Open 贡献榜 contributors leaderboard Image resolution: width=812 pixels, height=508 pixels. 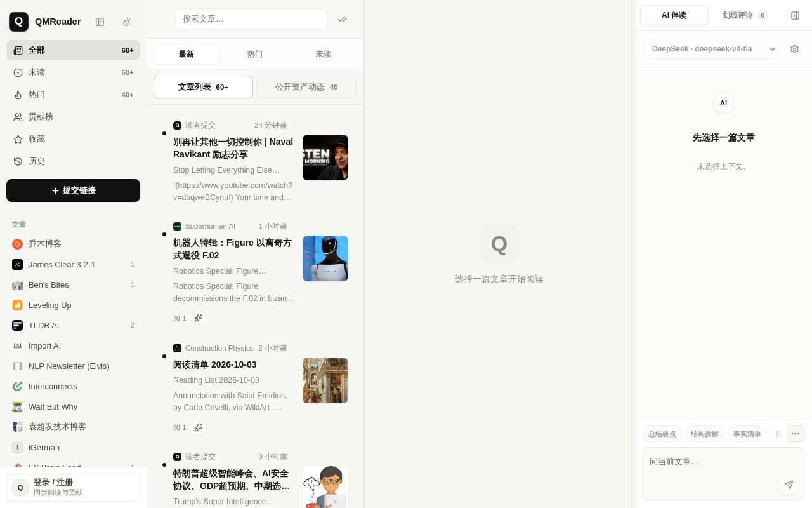[73, 117]
